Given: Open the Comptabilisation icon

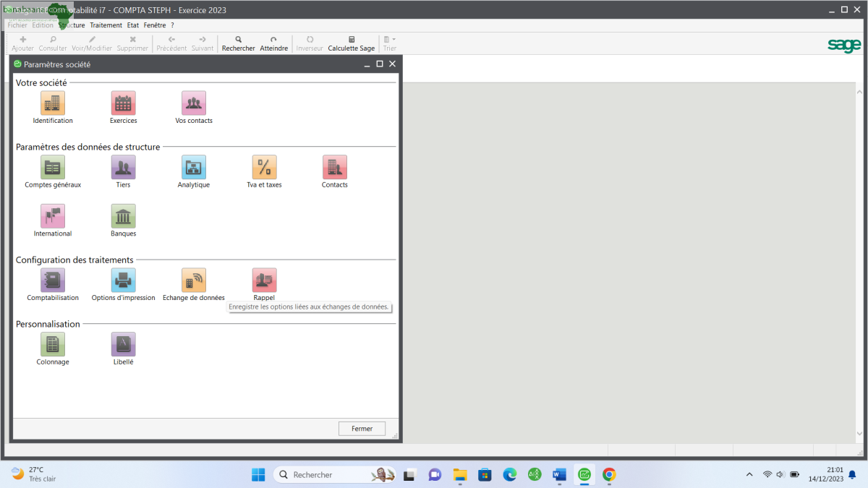Looking at the screenshot, I should (x=53, y=280).
